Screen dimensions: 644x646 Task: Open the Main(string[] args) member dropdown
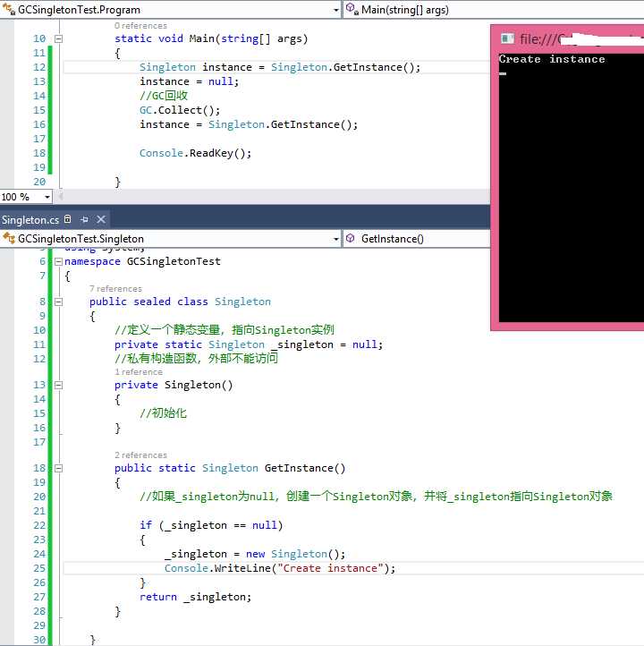[x=494, y=10]
